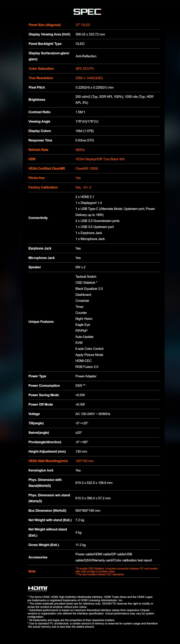Click the HDMI logo
The width and height of the screenshot is (180, 644).
pyautogui.click(x=38, y=588)
